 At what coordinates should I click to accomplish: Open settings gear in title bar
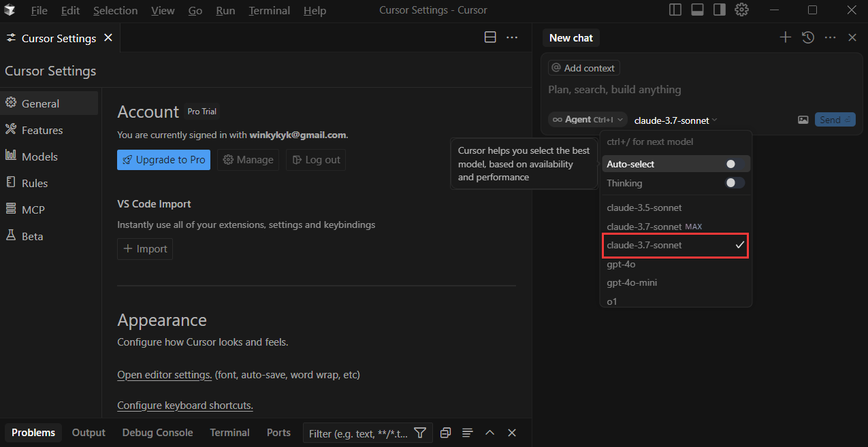click(742, 10)
